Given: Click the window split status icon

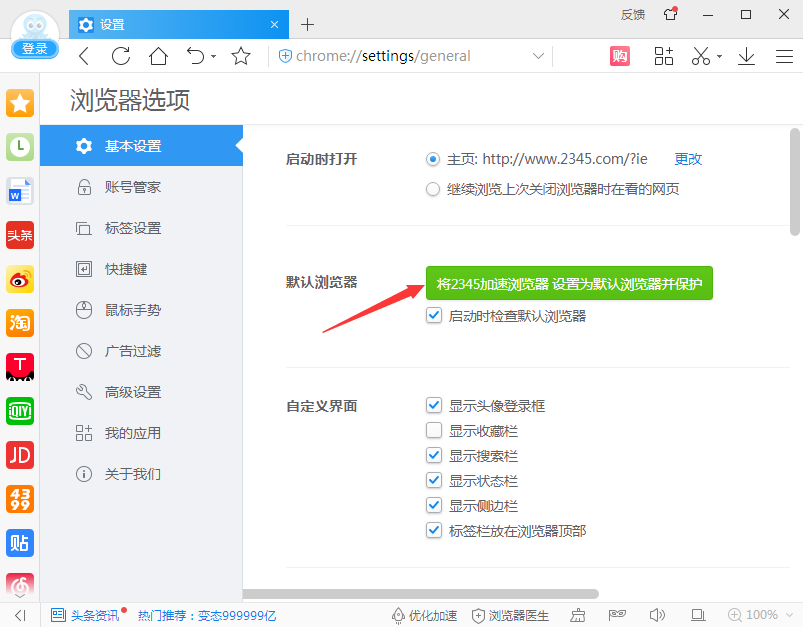Looking at the screenshot, I should (698, 615).
